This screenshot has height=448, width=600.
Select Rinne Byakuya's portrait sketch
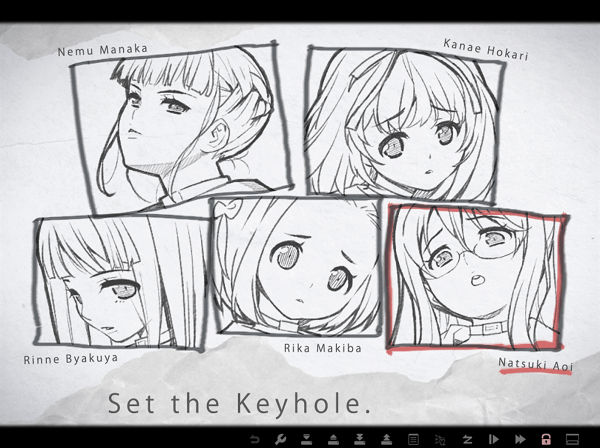pos(121,282)
